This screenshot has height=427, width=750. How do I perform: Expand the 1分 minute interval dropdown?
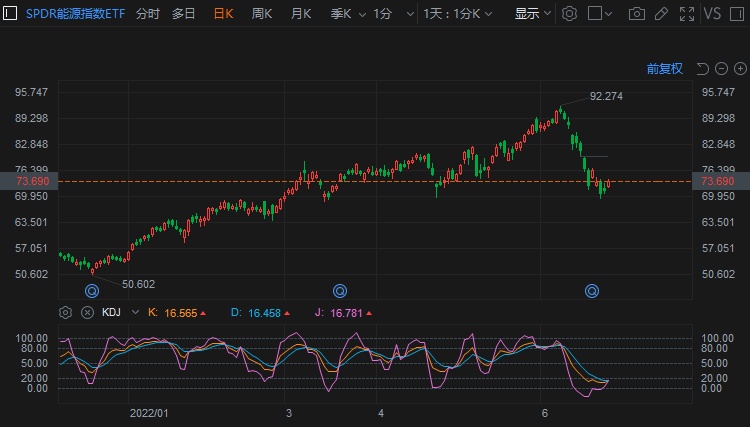pos(388,14)
